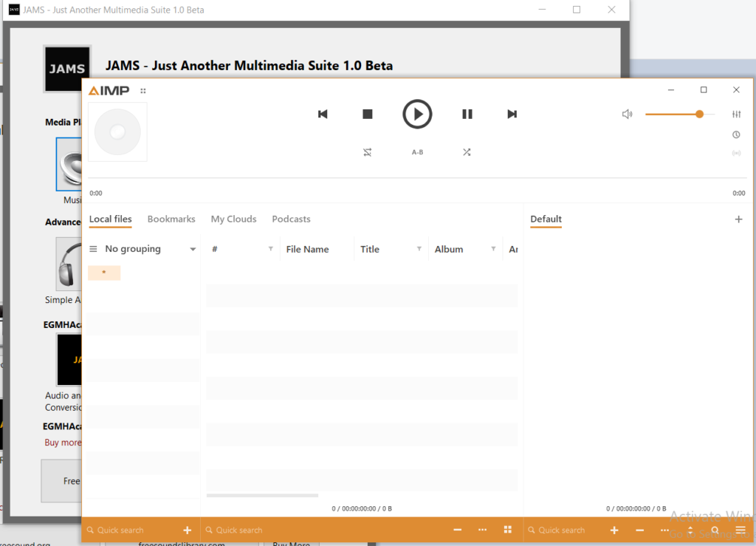The height and width of the screenshot is (546, 756).
Task: Open the My Clouds tab
Action: click(233, 219)
